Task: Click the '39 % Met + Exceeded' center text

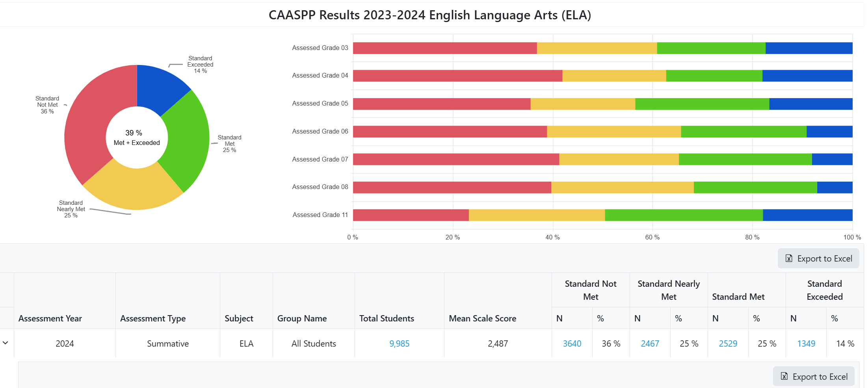Action: tap(137, 137)
